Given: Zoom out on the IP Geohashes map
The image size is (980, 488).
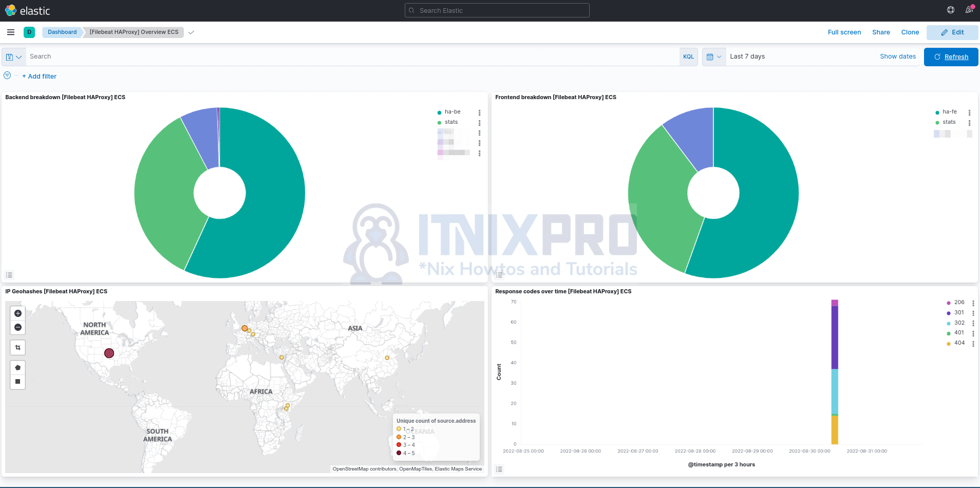Looking at the screenshot, I should pos(17,327).
